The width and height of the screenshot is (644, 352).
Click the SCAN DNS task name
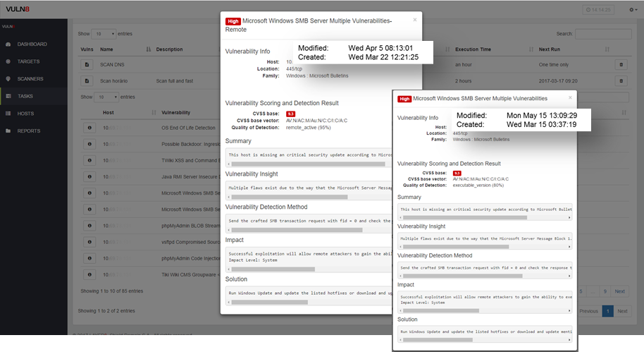(112, 65)
